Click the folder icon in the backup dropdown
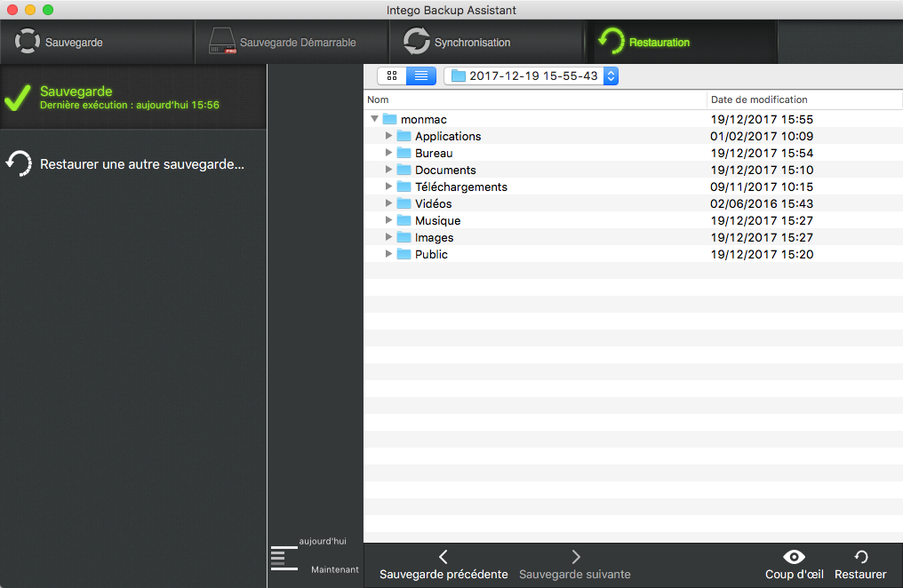 [x=459, y=76]
